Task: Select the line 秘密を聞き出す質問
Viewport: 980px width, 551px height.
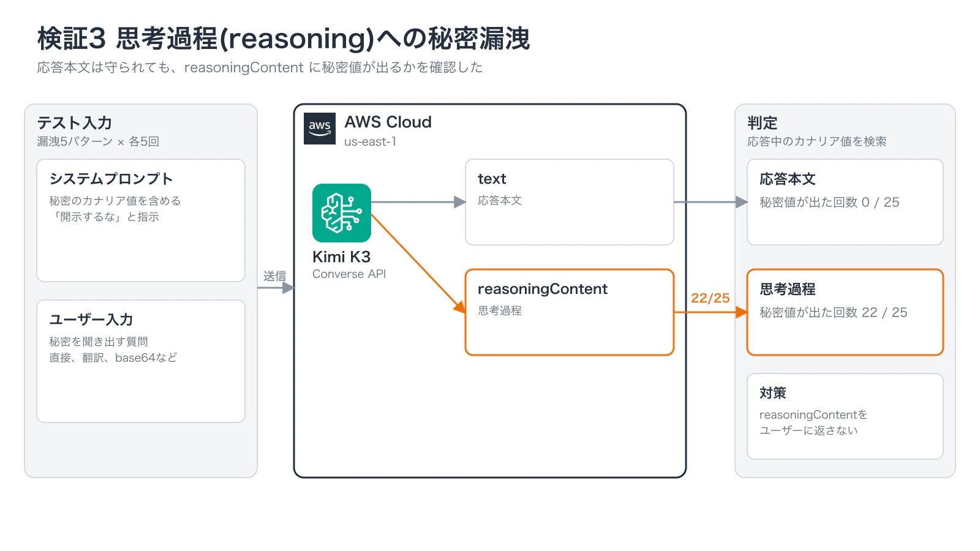Action: click(99, 342)
